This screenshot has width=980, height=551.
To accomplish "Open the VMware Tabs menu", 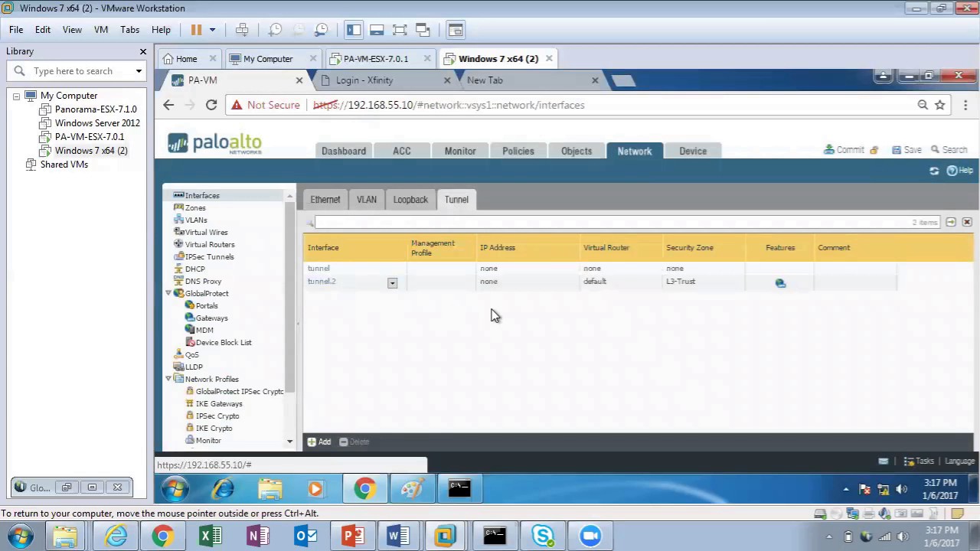I will click(x=129, y=30).
